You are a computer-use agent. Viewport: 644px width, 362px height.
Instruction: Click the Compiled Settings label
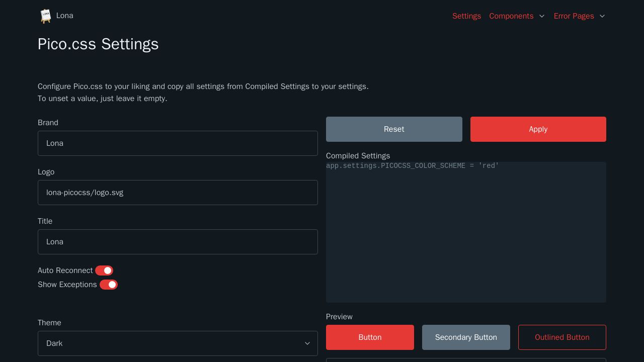click(x=358, y=156)
